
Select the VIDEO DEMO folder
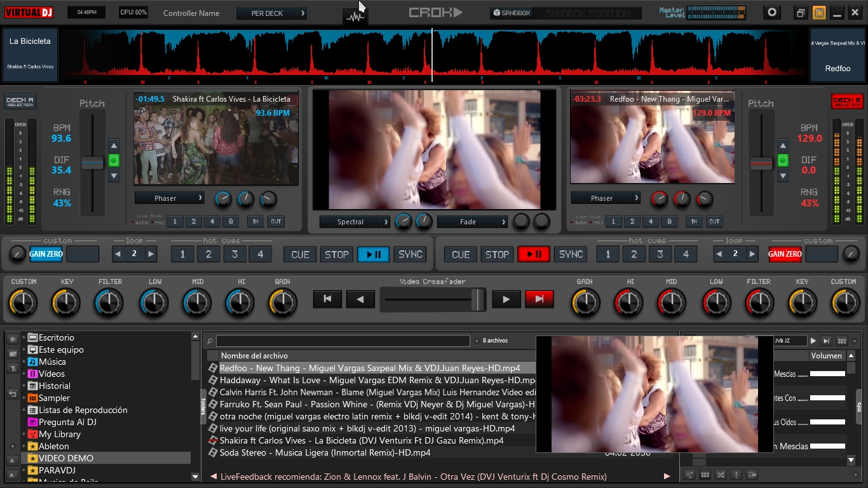click(105, 458)
